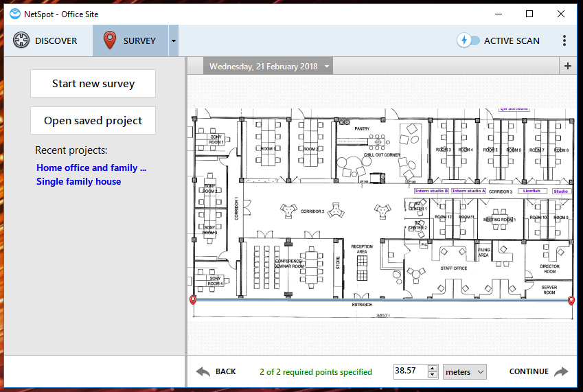The width and height of the screenshot is (583, 392).
Task: Click the Studio label on floor plan
Action: [x=561, y=191]
